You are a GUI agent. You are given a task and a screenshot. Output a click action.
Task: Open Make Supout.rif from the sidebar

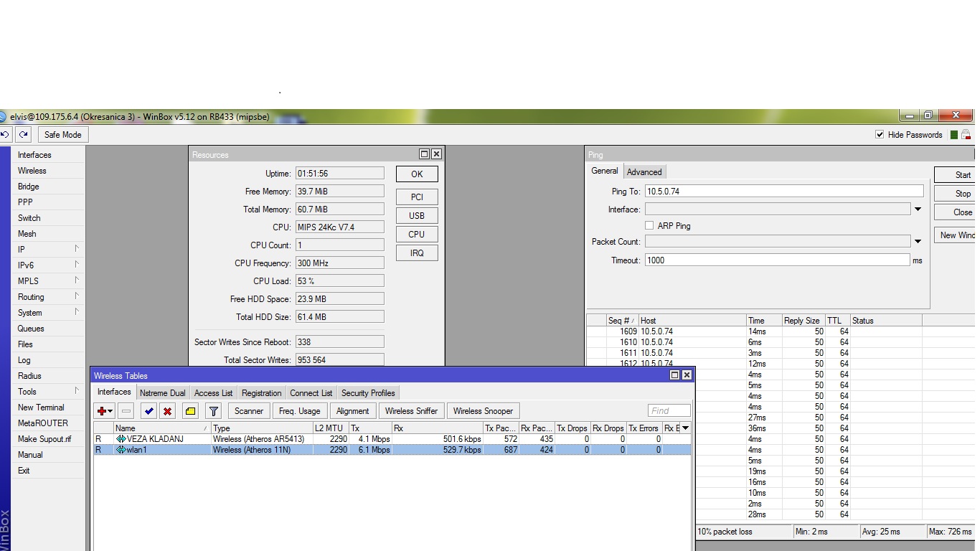click(x=44, y=439)
